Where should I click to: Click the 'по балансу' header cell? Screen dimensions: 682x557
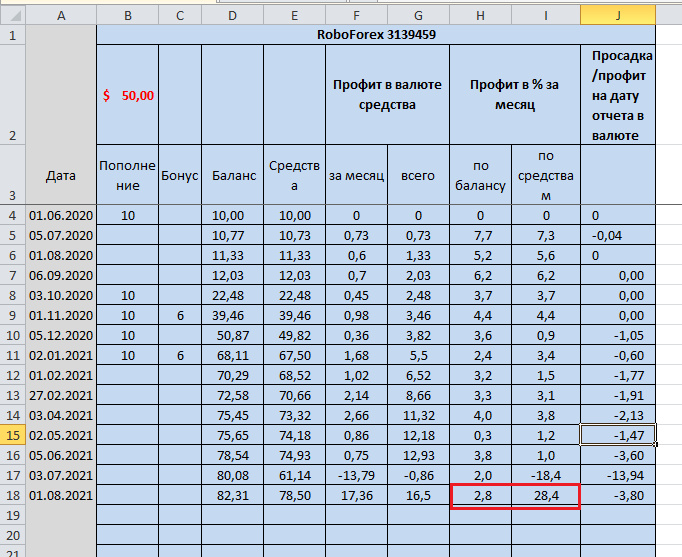click(x=480, y=175)
